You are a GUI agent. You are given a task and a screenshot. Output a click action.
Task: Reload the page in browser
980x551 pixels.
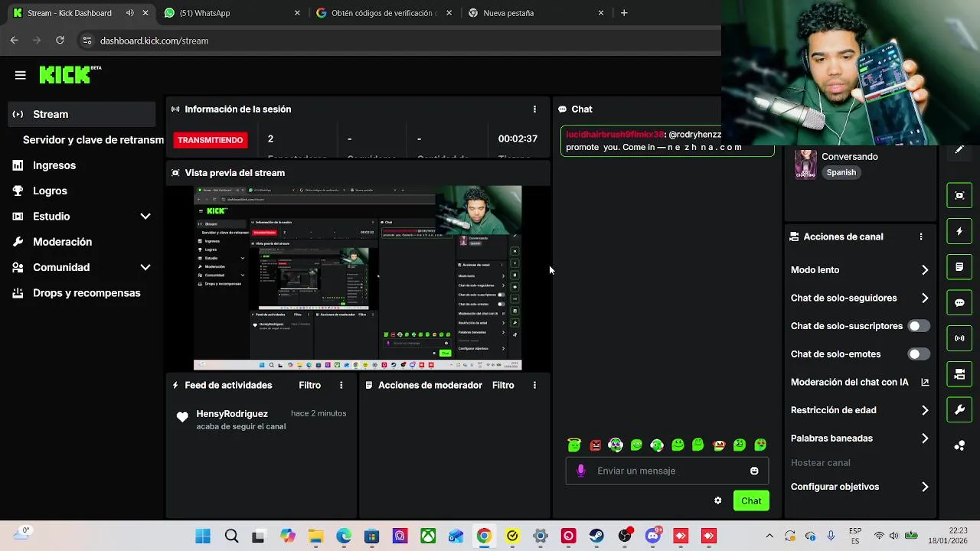click(60, 41)
